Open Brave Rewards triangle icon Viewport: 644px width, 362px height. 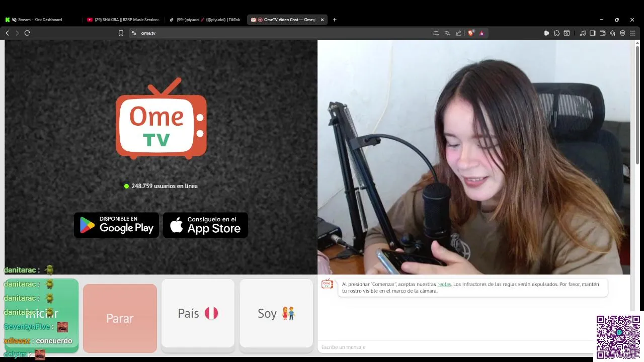point(481,33)
